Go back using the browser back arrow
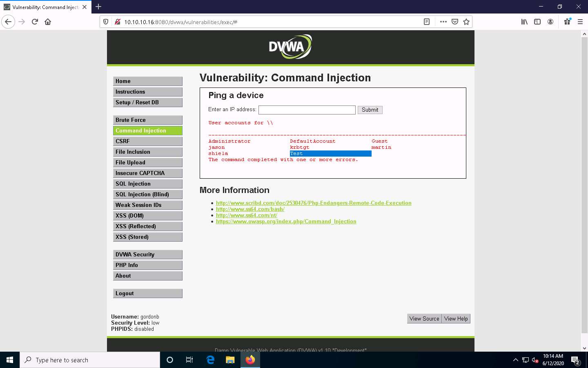 click(8, 22)
